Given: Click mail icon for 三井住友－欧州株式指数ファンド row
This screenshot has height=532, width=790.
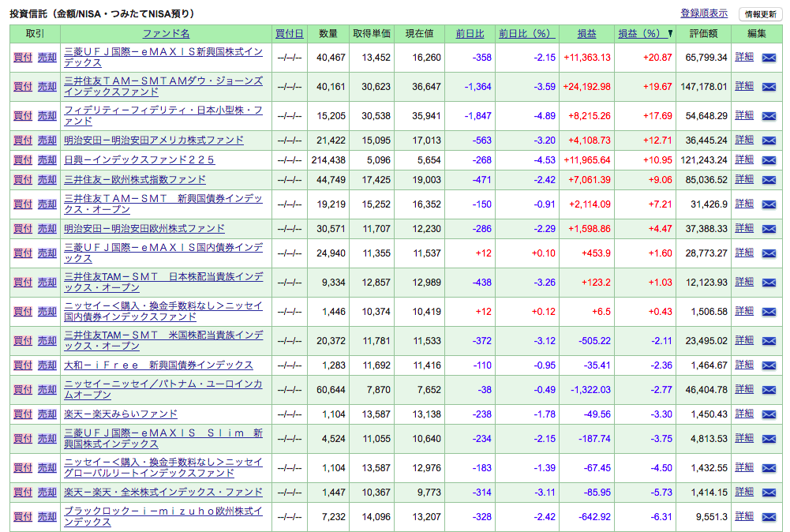Looking at the screenshot, I should (769, 180).
